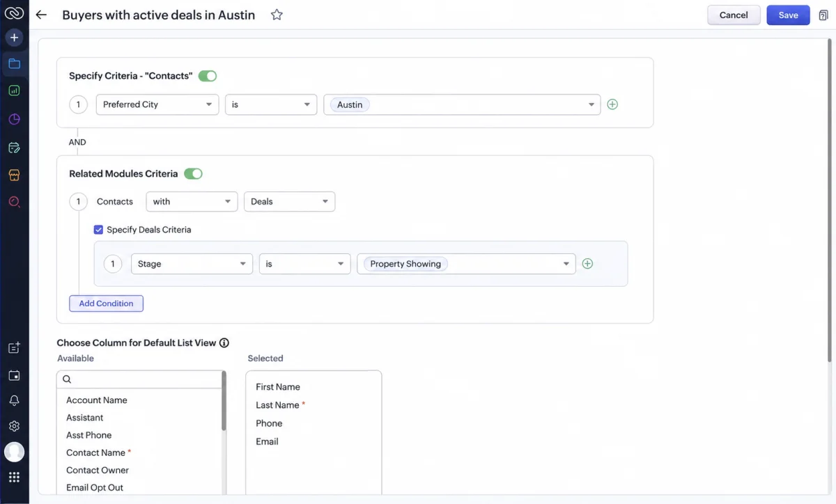This screenshot has height=504, width=836.
Task: Toggle the Specify Criteria Contacts switch
Action: point(208,76)
